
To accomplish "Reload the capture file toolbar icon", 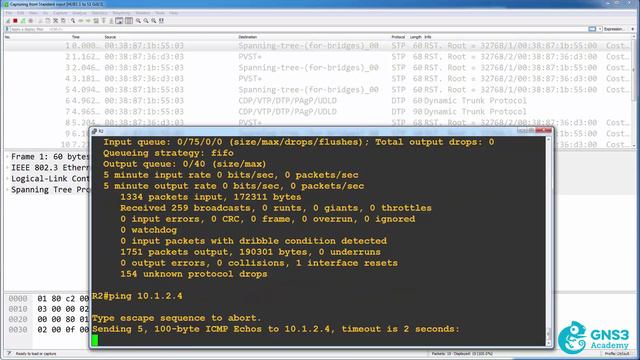I will [x=63, y=20].
